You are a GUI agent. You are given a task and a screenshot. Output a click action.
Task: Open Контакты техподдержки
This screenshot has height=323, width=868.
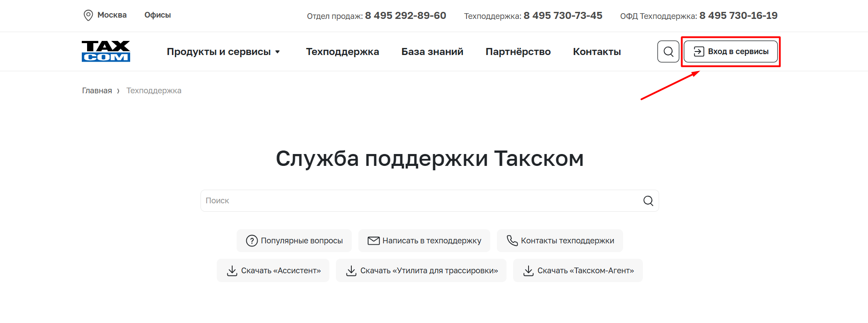point(560,241)
